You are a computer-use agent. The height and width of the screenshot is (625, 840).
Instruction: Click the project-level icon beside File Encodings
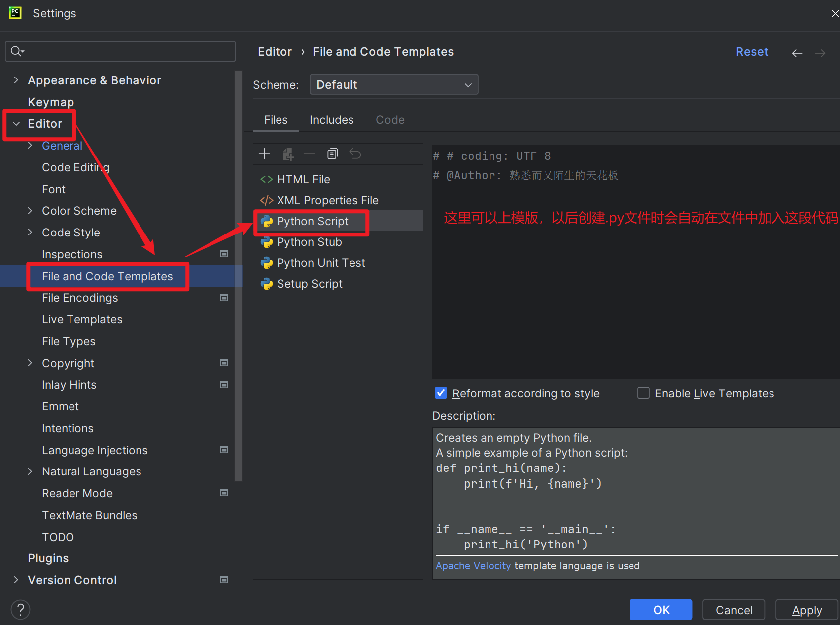(224, 298)
